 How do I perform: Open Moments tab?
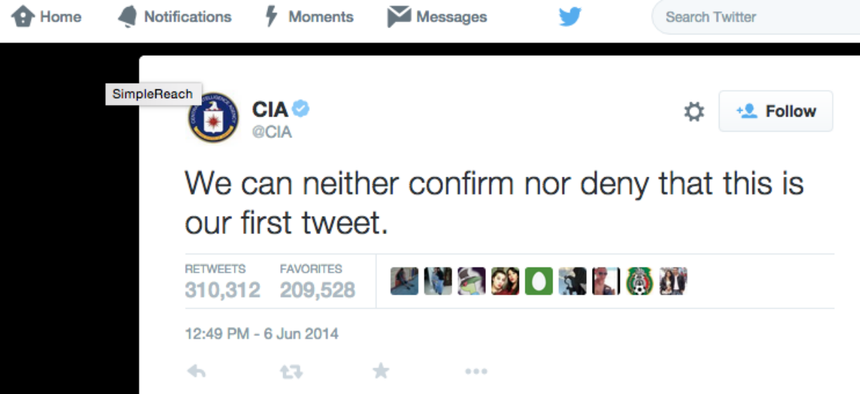309,17
